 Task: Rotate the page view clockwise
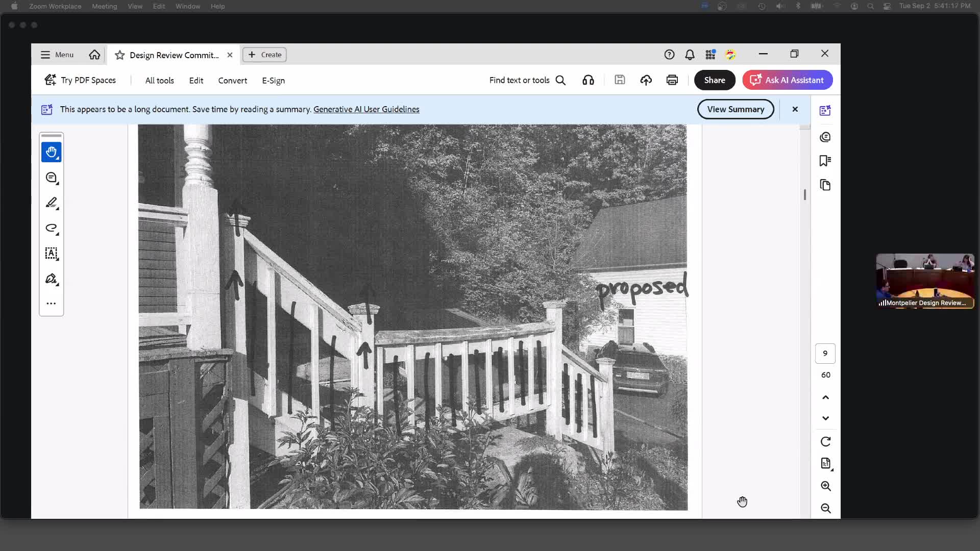point(825,442)
